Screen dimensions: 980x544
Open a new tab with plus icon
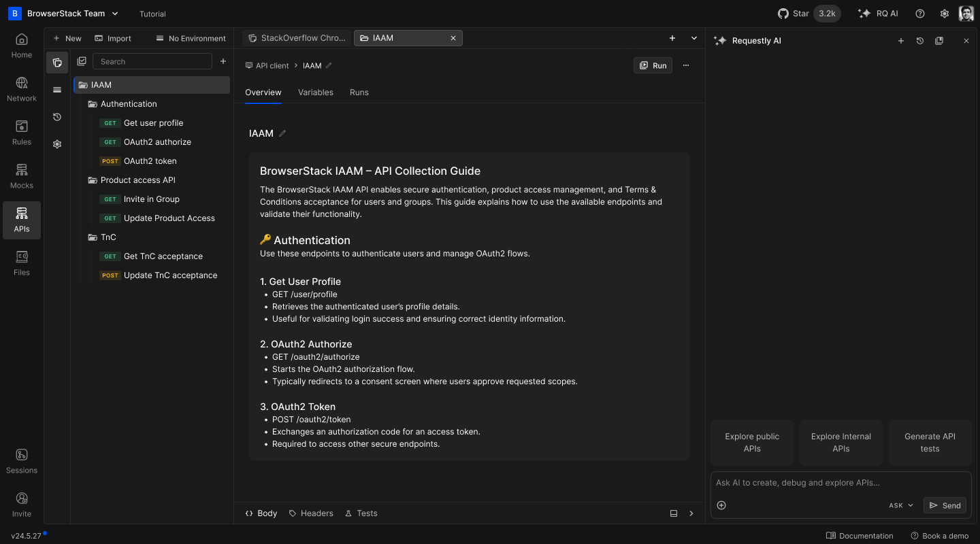tap(672, 38)
